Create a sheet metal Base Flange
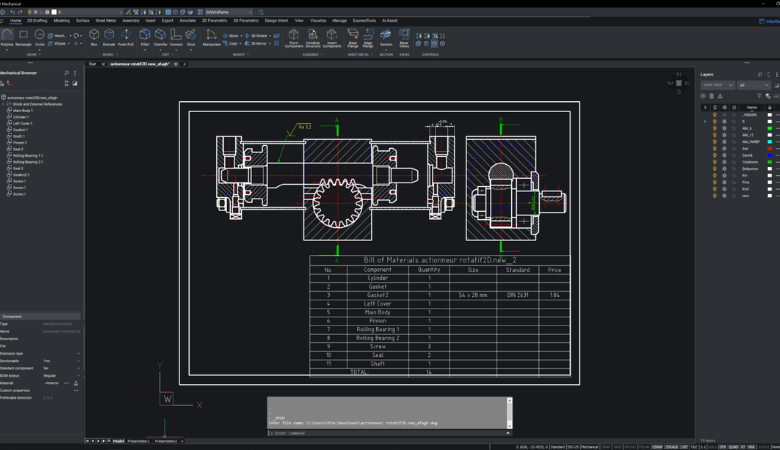Image resolution: width=780 pixels, height=450 pixels. click(353, 38)
